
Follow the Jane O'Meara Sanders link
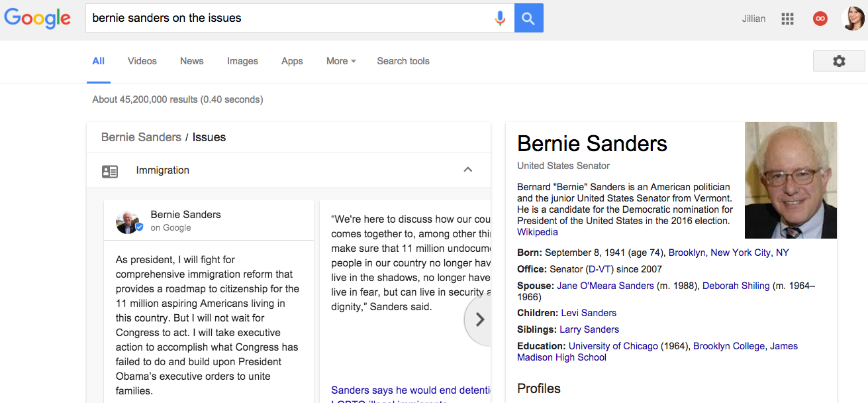point(606,286)
